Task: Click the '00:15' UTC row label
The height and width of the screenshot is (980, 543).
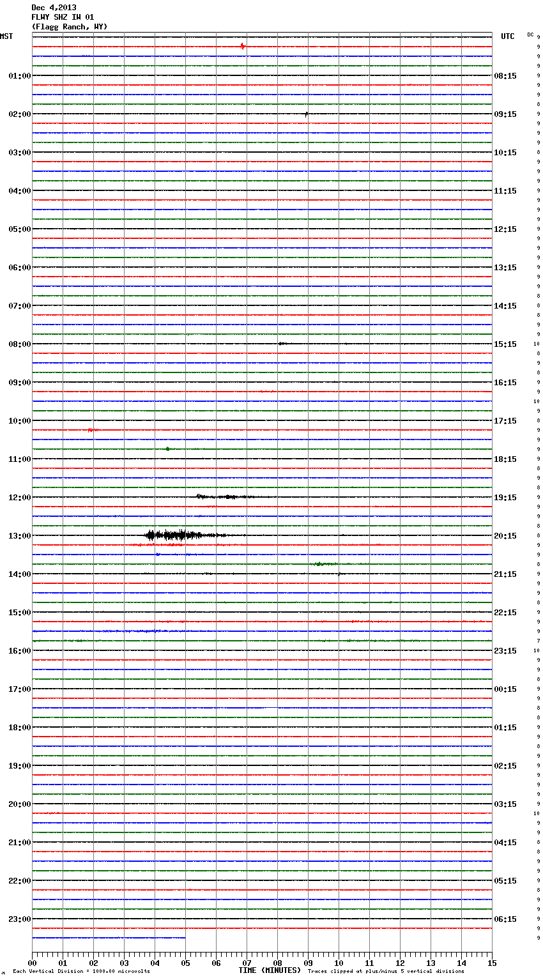Action: pos(505,689)
